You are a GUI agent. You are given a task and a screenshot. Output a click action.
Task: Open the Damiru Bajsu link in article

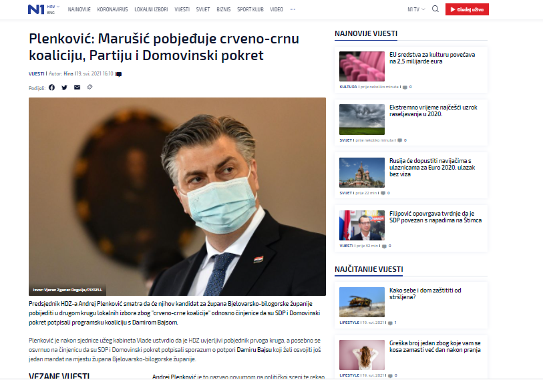pos(254,350)
